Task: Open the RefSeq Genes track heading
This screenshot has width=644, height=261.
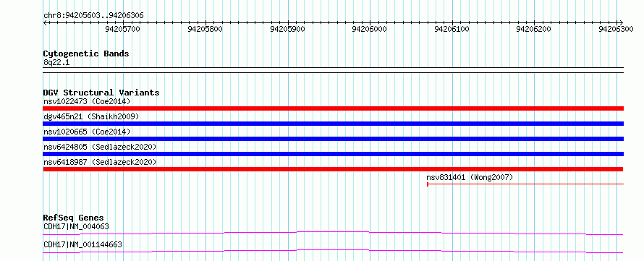Action: click(74, 218)
